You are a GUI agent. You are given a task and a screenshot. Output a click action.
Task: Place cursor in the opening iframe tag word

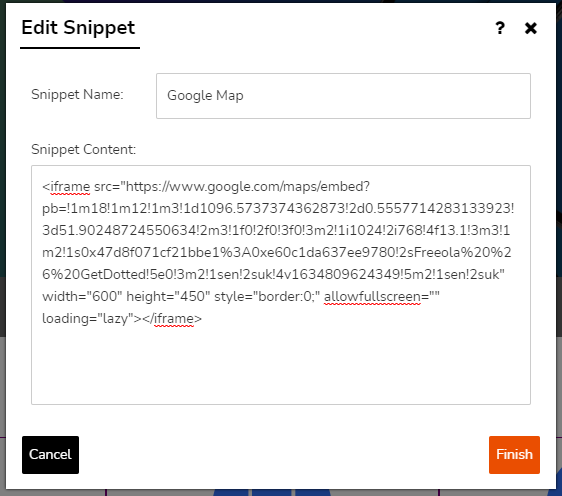[70, 187]
